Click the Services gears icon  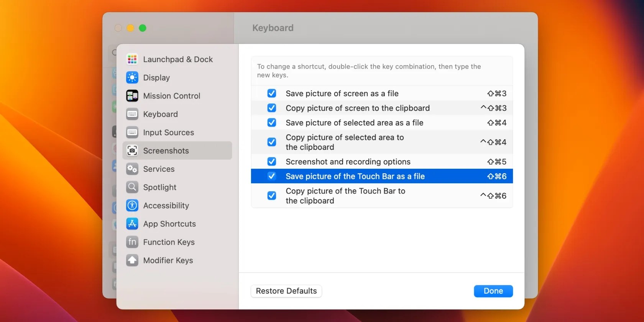point(132,169)
